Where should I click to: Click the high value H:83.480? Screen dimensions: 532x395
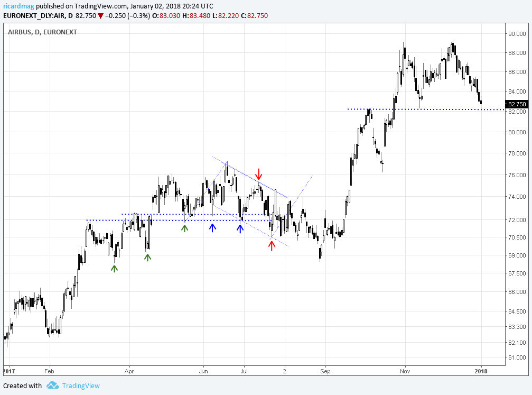tap(196, 16)
